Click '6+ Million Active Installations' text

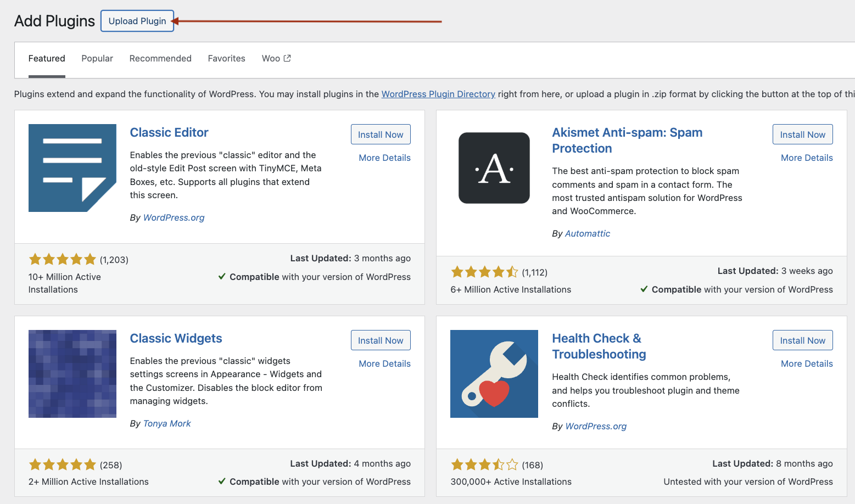coord(511,289)
